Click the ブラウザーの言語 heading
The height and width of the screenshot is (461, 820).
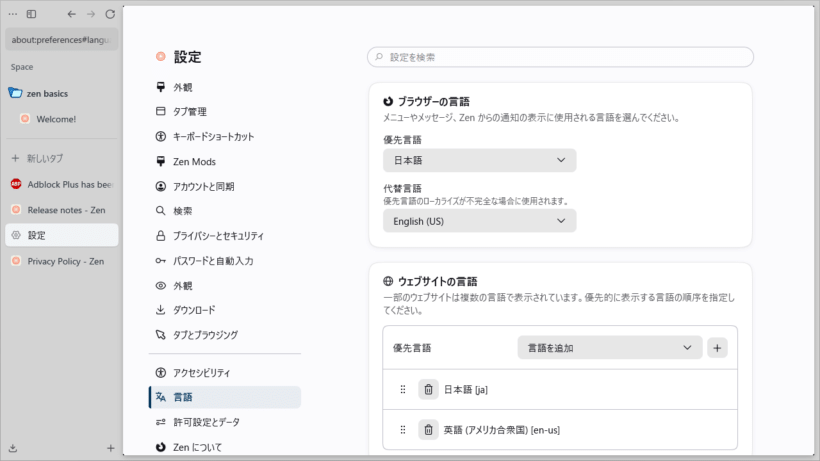point(434,101)
